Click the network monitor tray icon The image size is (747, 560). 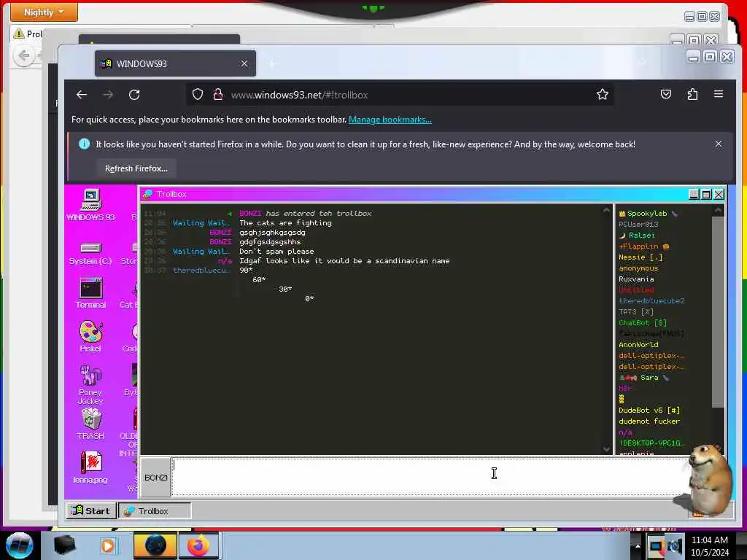[x=657, y=547]
